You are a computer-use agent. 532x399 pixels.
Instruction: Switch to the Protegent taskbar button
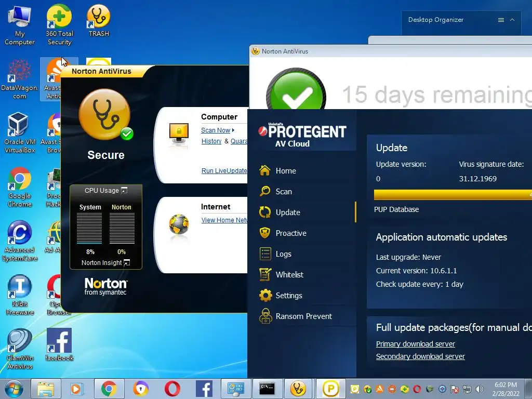(331, 389)
